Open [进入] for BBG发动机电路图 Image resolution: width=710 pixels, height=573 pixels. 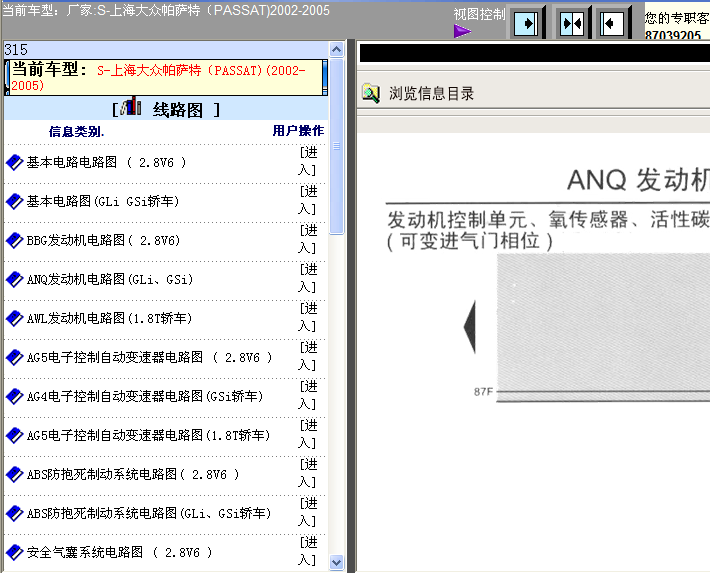click(x=308, y=239)
